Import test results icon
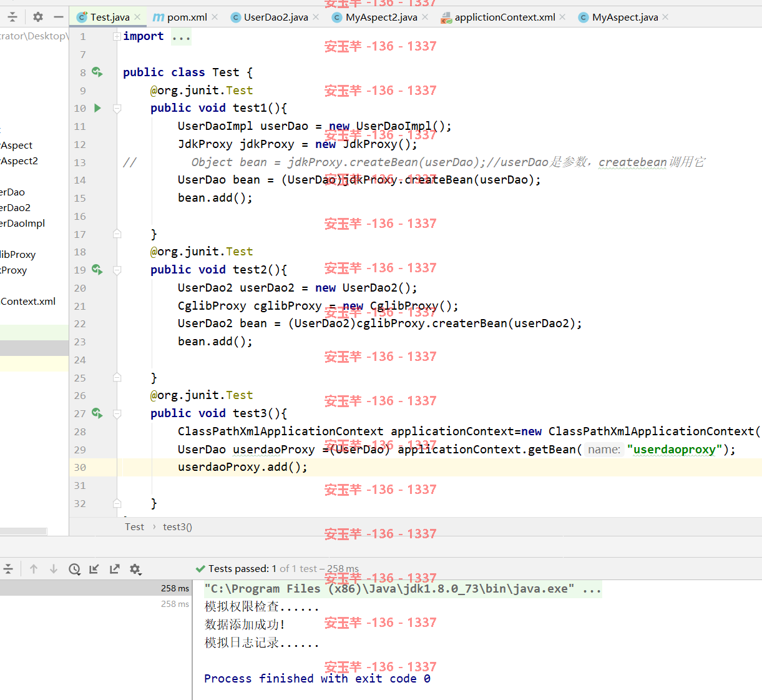This screenshot has height=700, width=762. pyautogui.click(x=94, y=569)
